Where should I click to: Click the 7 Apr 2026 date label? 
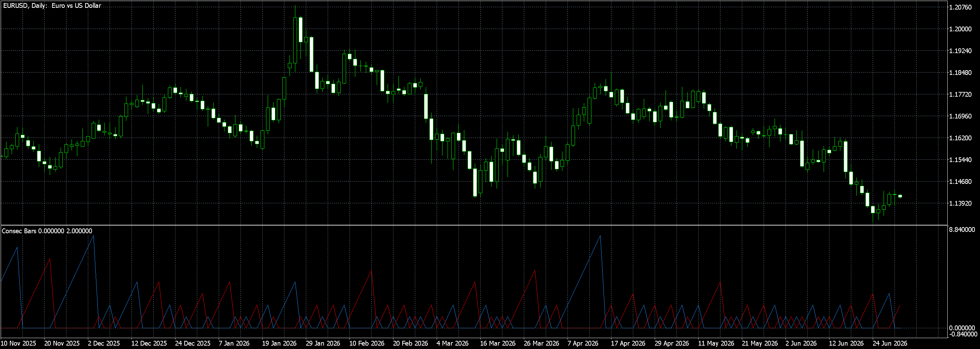point(583,343)
